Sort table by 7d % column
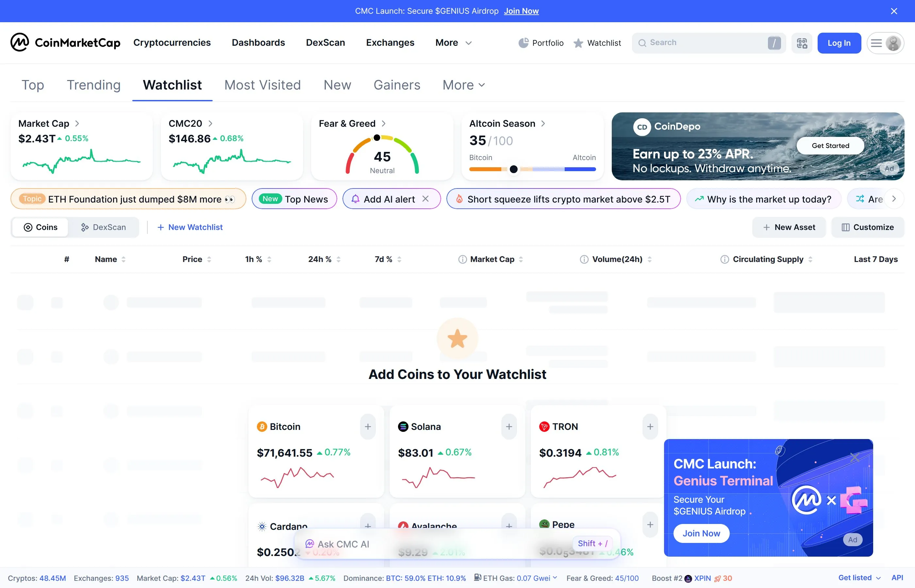This screenshot has height=588, width=915. (388, 259)
